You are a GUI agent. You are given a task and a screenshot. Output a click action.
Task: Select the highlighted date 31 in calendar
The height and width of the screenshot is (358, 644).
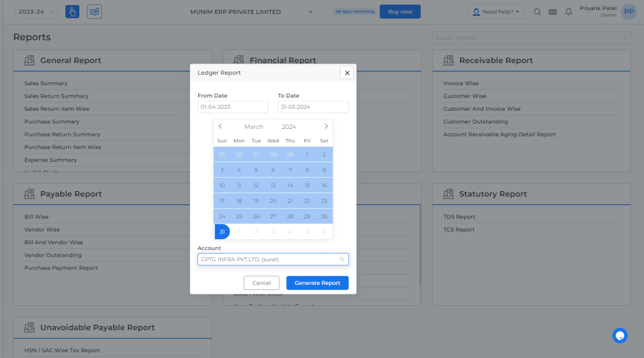(222, 232)
